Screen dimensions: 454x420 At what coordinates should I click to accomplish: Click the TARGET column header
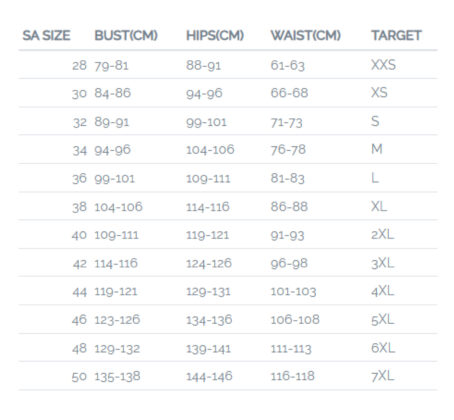[396, 35]
